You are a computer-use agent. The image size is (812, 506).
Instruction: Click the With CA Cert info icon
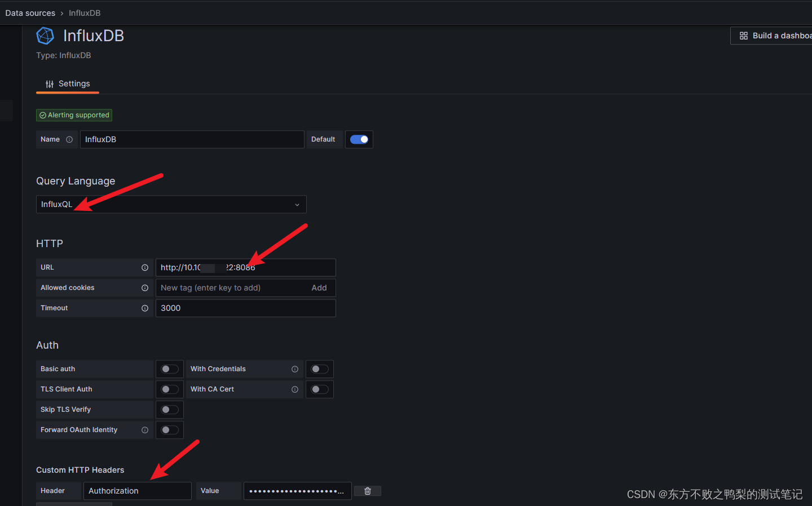tap(295, 389)
